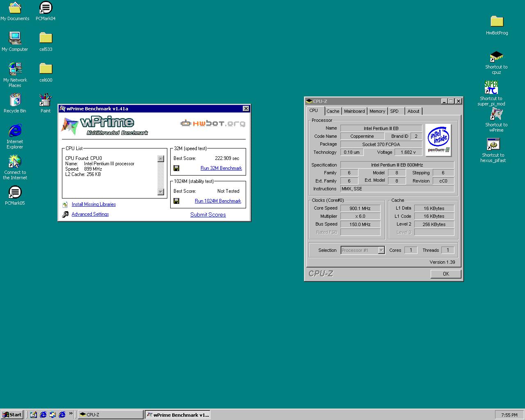Open Install Missing Libraries link

[94, 204]
